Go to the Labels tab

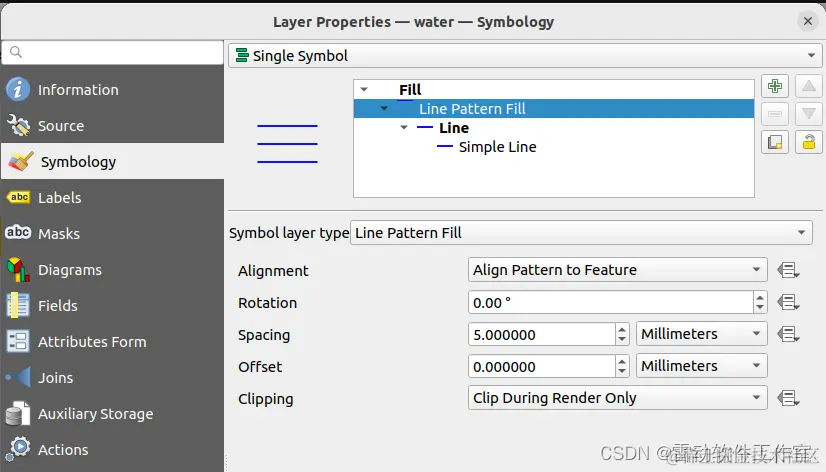point(112,198)
